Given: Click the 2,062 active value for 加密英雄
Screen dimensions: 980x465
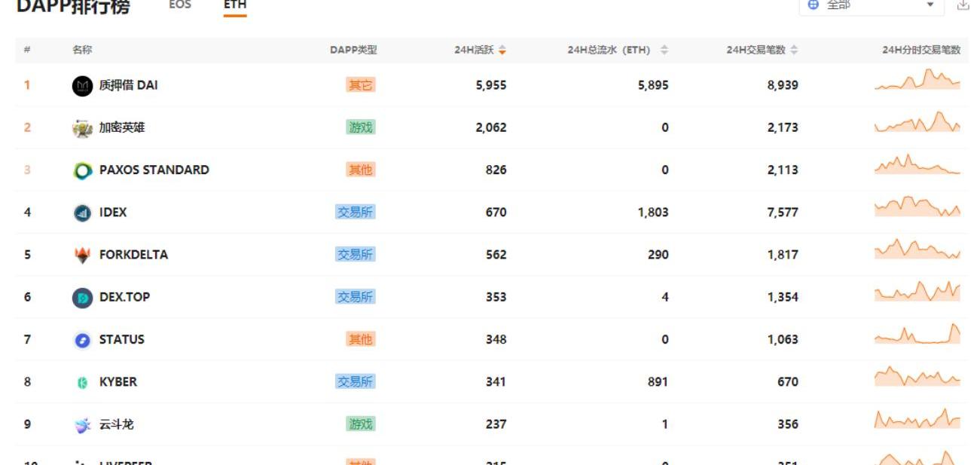Looking at the screenshot, I should tap(491, 127).
